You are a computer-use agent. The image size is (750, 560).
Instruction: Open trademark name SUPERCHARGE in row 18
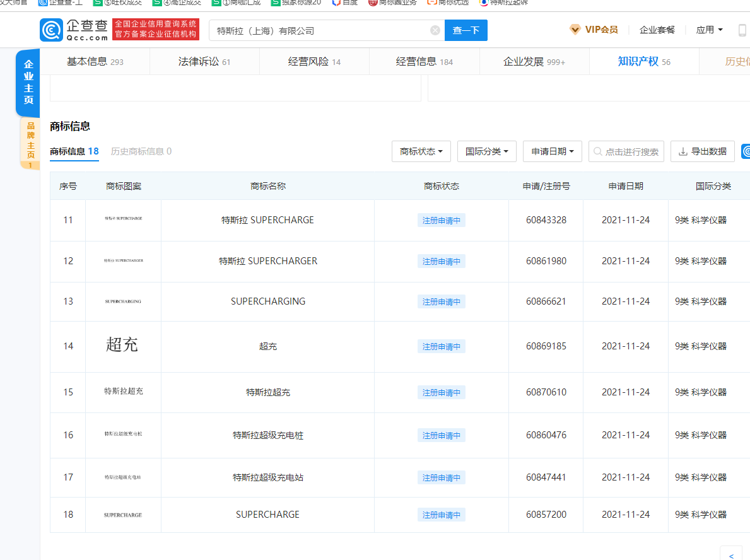click(268, 515)
